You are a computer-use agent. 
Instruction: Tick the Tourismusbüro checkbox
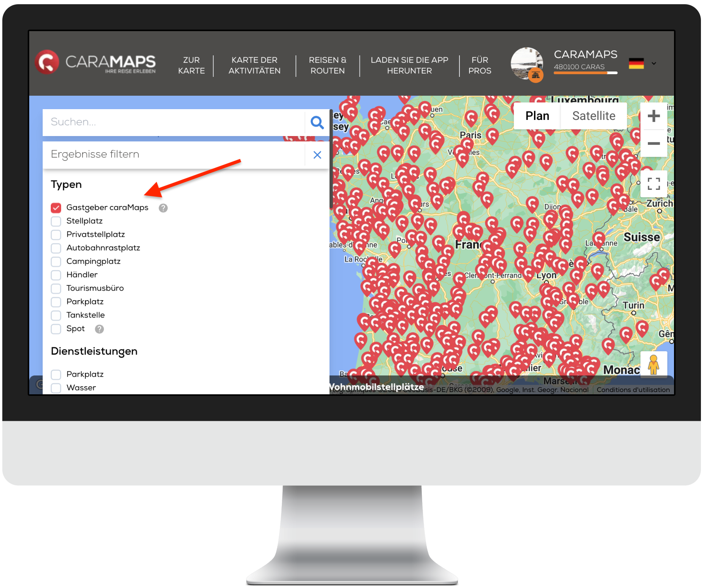(56, 289)
